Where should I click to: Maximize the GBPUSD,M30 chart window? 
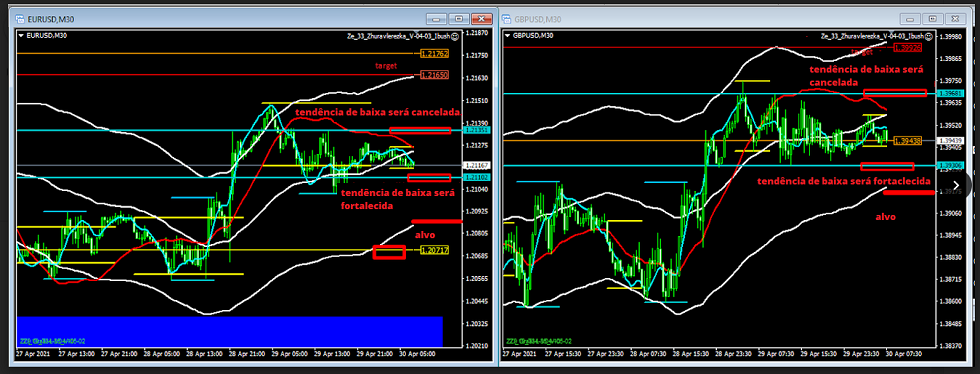pos(932,19)
